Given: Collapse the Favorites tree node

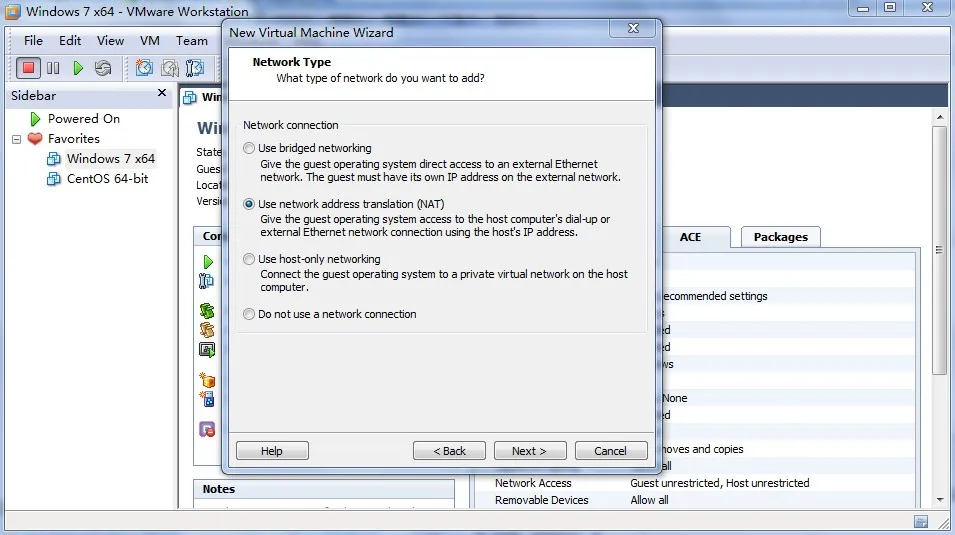Looking at the screenshot, I should tap(16, 140).
